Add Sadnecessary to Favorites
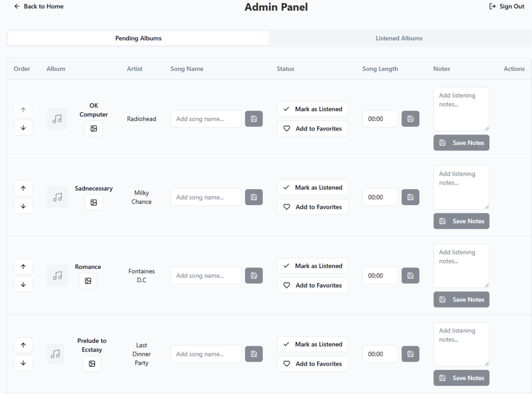This screenshot has height=394, width=532. click(312, 207)
